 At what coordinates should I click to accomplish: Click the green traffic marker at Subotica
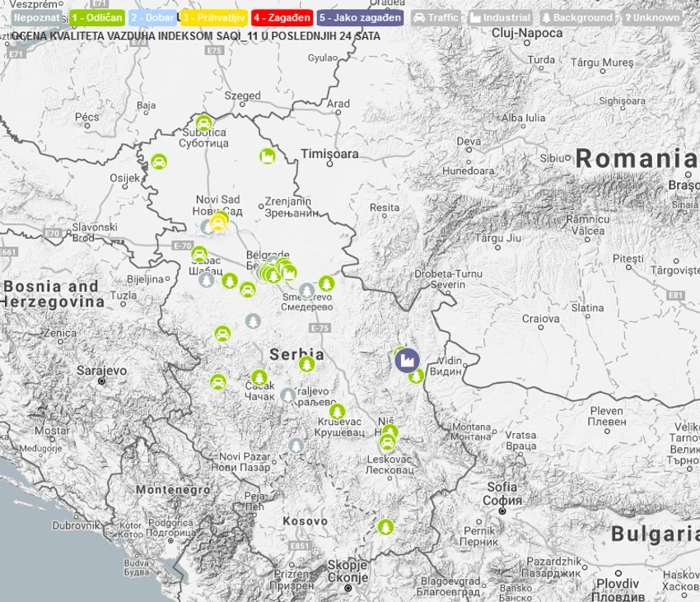(203, 124)
